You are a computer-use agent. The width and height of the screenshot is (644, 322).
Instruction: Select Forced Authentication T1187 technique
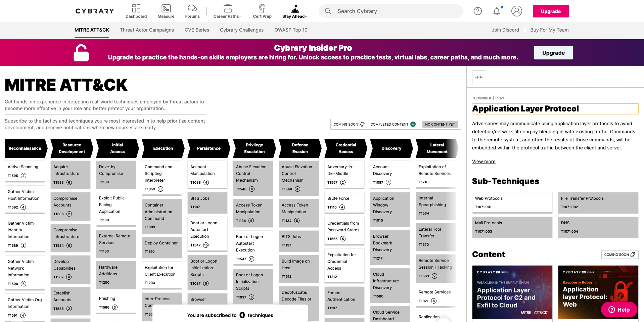pyautogui.click(x=344, y=300)
